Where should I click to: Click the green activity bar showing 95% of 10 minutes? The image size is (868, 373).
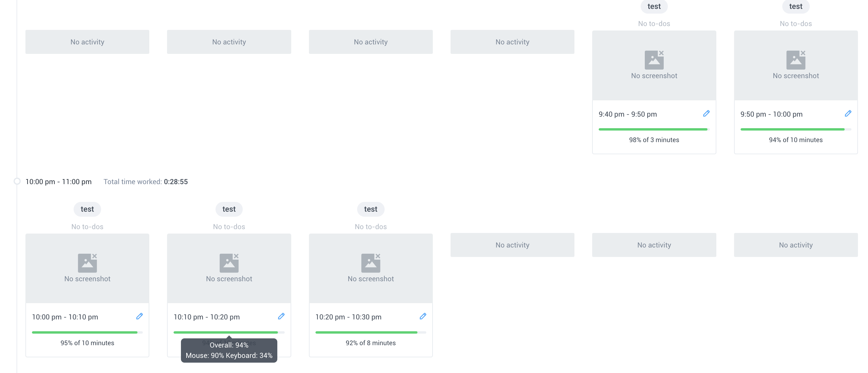tap(84, 332)
